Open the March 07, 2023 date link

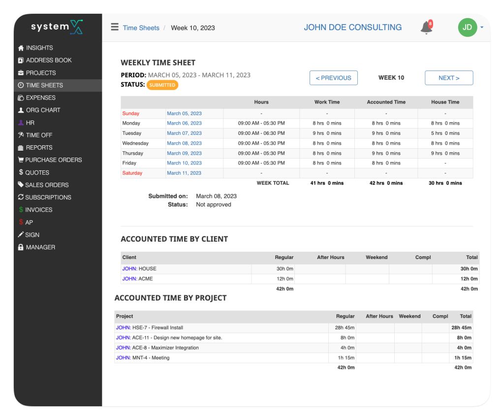184,133
